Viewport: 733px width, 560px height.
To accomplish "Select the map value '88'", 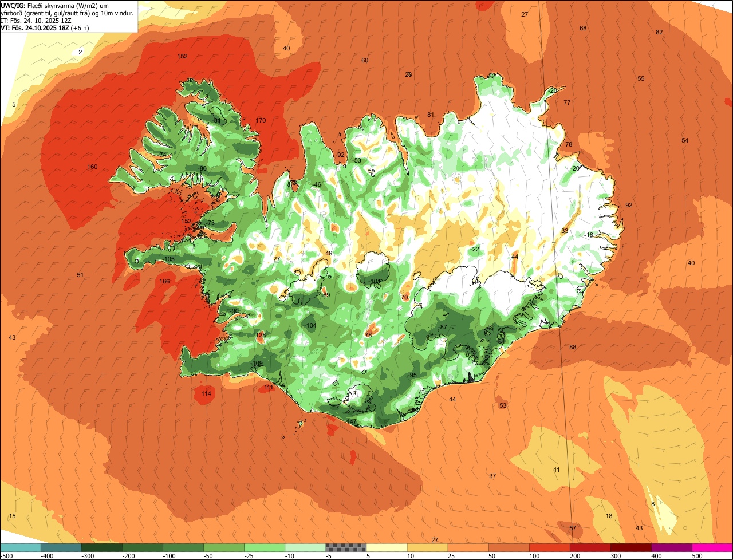I will coord(573,347).
